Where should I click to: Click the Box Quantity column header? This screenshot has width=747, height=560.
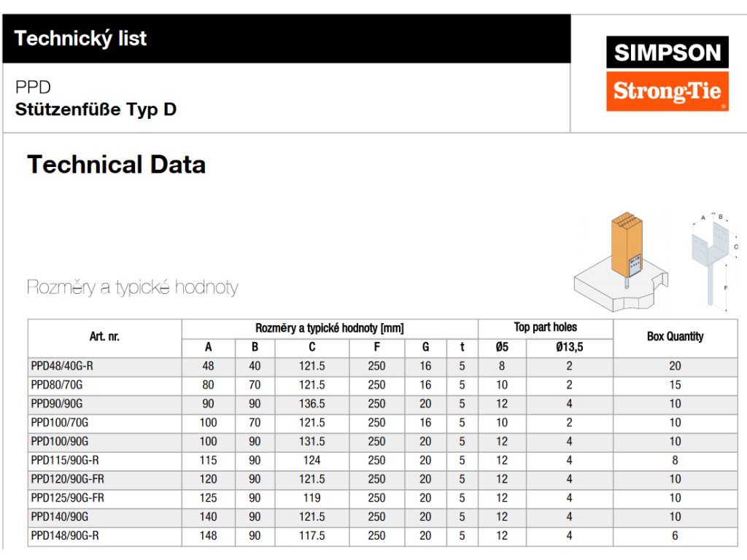(x=675, y=337)
